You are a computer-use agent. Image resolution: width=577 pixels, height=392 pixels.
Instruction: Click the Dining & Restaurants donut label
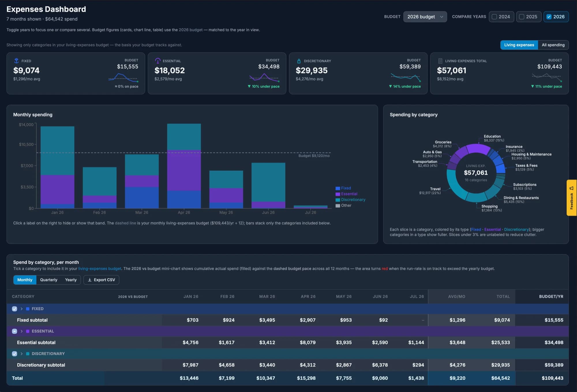pos(521,200)
